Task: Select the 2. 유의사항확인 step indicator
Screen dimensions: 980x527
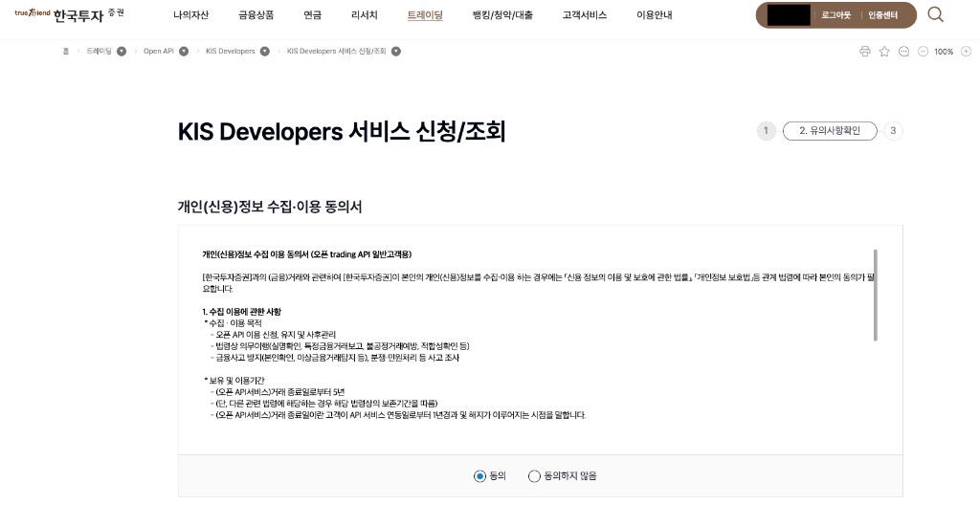Action: click(x=830, y=130)
